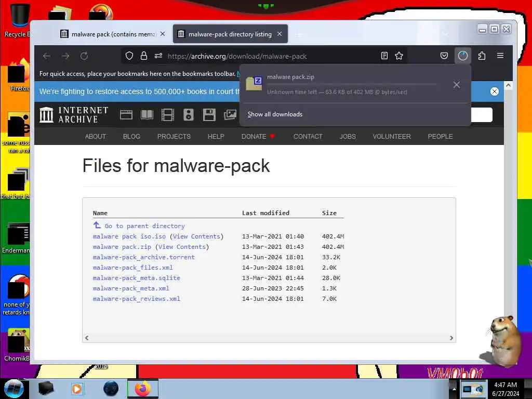Cancel the malware pack.zip download

click(457, 85)
